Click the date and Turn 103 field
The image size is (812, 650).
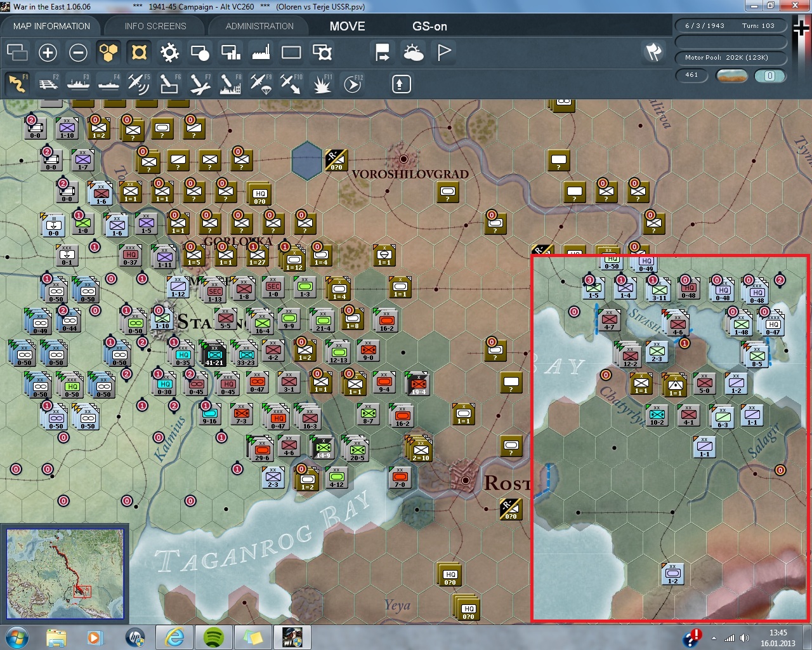(730, 25)
